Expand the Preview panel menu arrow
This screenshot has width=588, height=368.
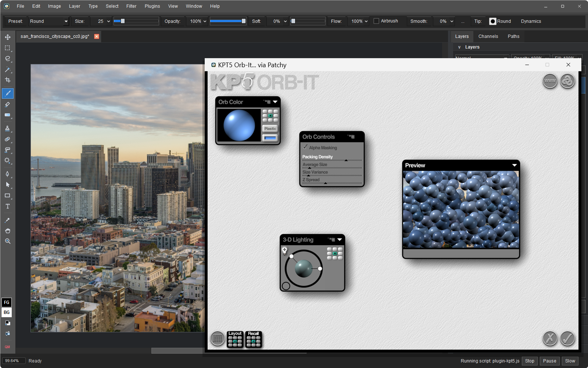[514, 165]
